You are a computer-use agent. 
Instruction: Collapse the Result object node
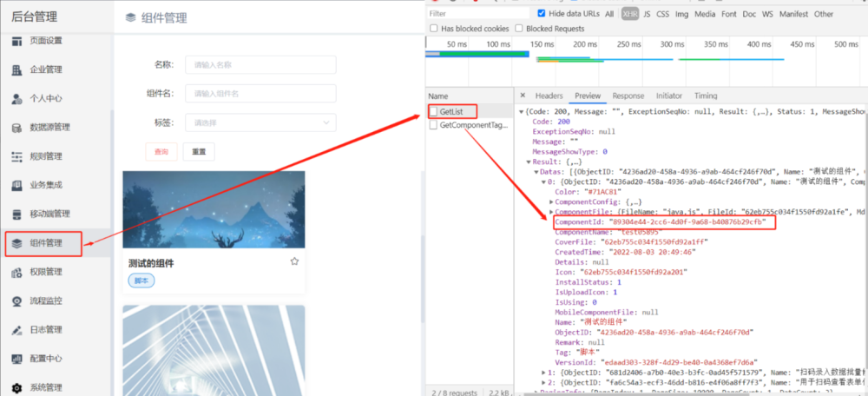(529, 162)
